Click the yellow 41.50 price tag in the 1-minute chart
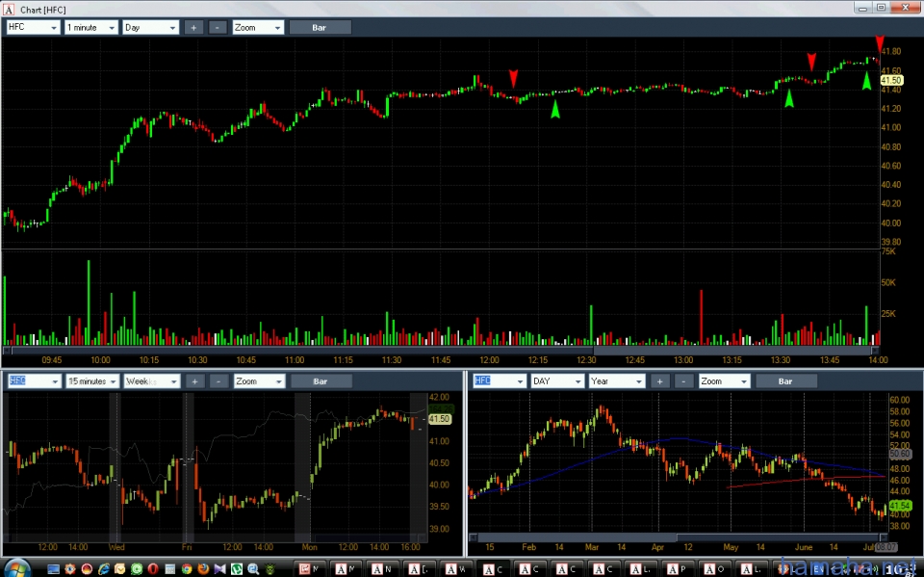Viewport: 924px width, 577px height. tap(891, 80)
